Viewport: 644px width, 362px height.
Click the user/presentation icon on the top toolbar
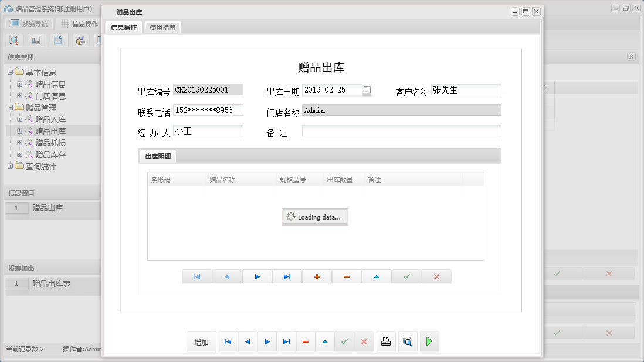coord(80,40)
